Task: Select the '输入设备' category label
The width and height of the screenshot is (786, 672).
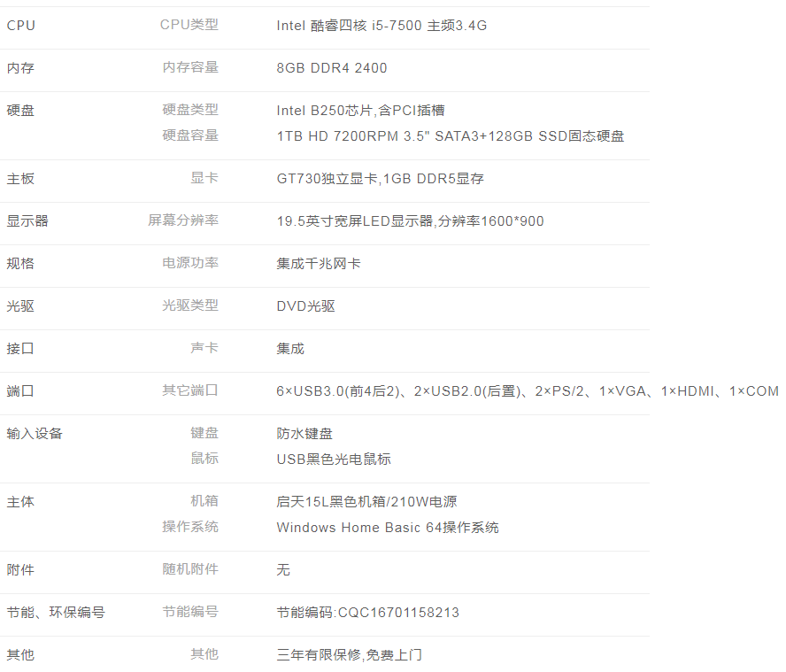Action: (x=35, y=434)
